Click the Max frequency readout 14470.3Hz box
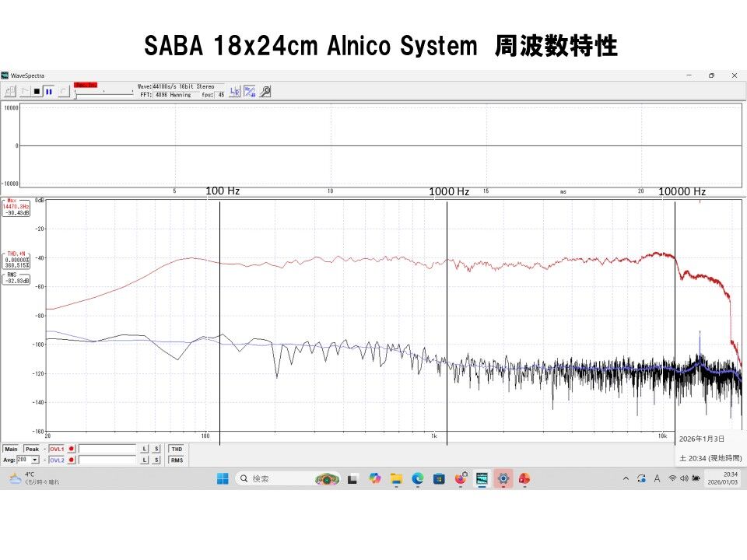The height and width of the screenshot is (560, 747). point(16,208)
